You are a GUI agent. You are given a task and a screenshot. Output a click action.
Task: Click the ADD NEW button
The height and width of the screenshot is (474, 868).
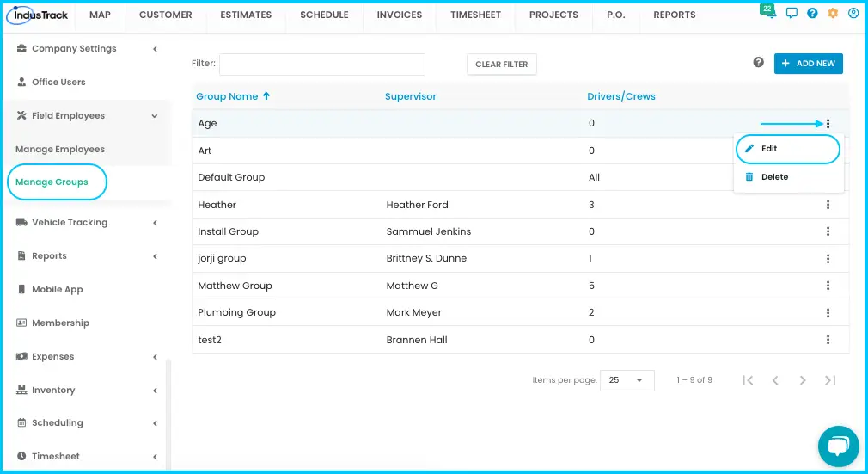[x=808, y=63]
